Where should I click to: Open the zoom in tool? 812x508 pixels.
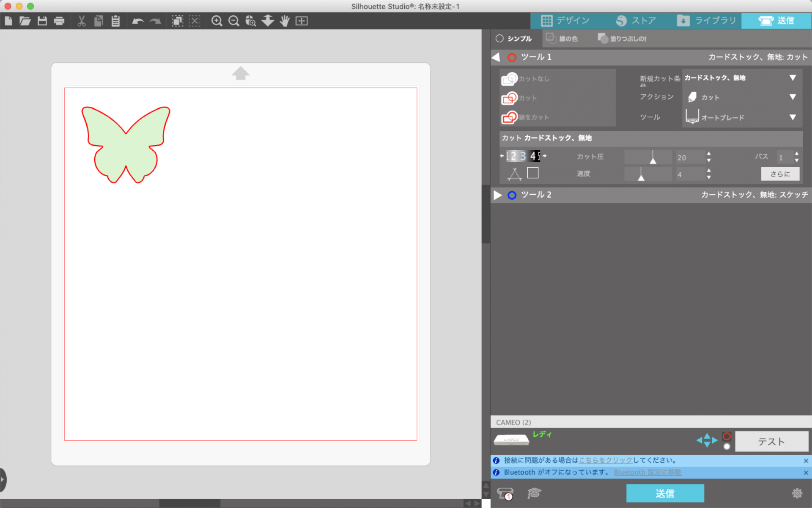[217, 21]
